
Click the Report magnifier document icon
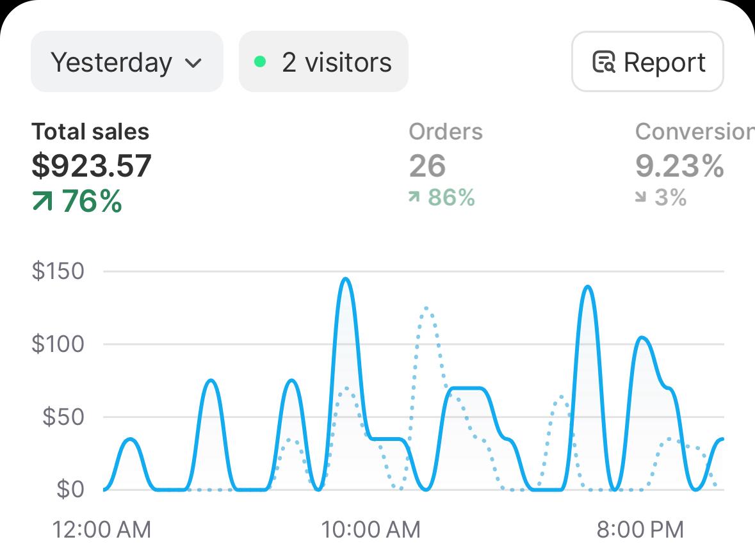(604, 62)
